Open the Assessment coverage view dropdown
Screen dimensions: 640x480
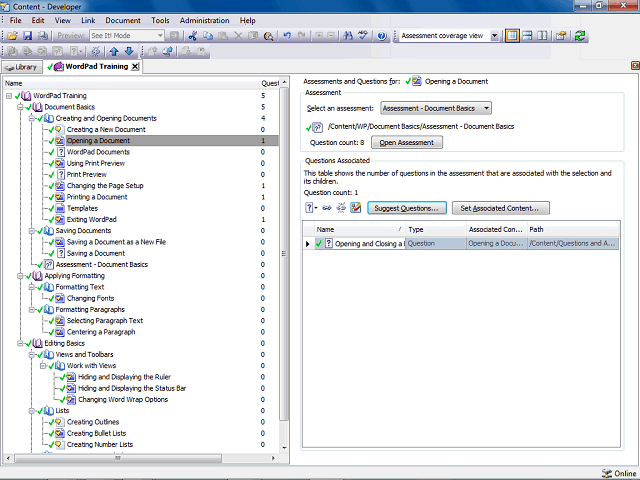494,36
